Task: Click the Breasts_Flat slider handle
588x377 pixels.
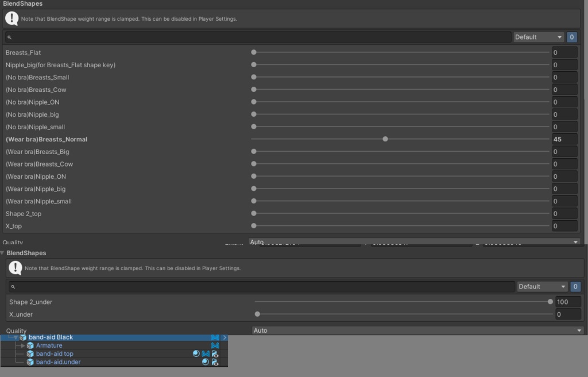Action: (x=254, y=52)
